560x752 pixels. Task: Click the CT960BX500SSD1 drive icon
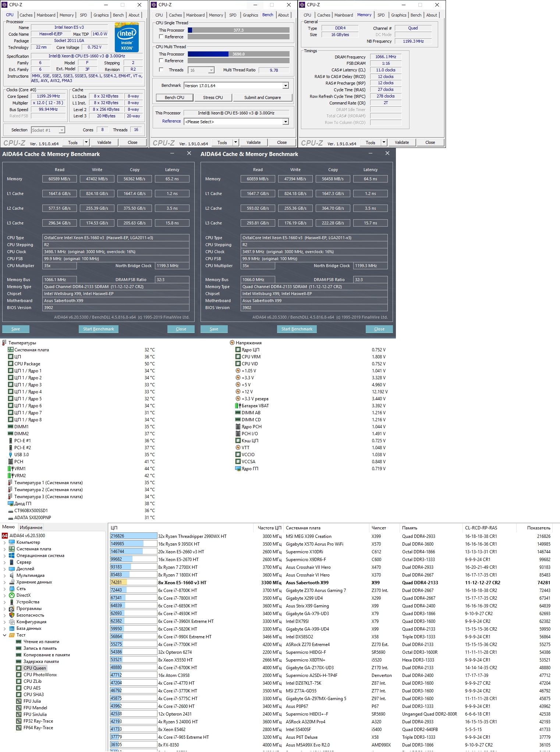(11, 511)
